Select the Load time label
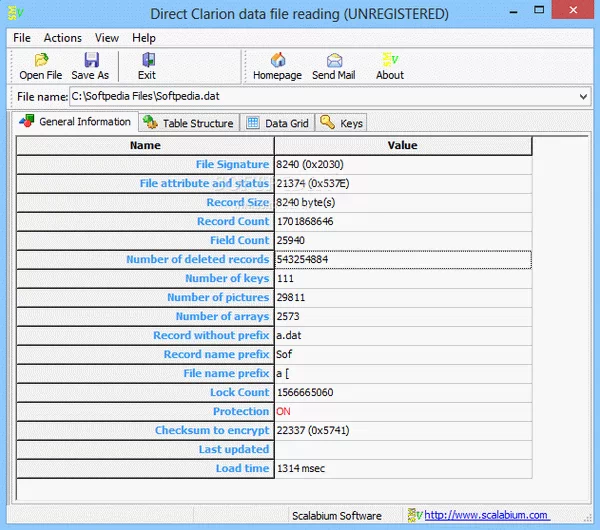 click(x=242, y=468)
